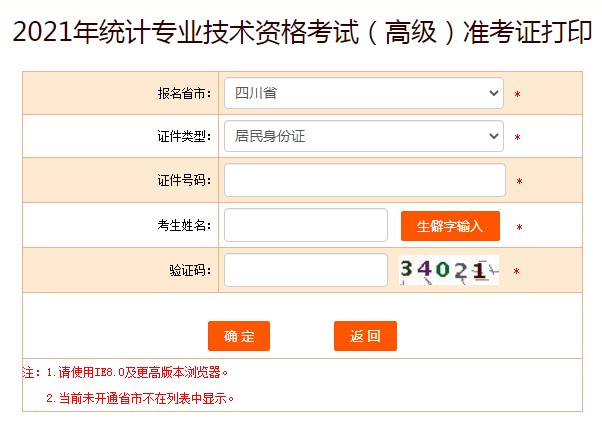This screenshot has height=429, width=602.
Task: Expand the 证件类型 ID type dropdown
Action: [364, 136]
